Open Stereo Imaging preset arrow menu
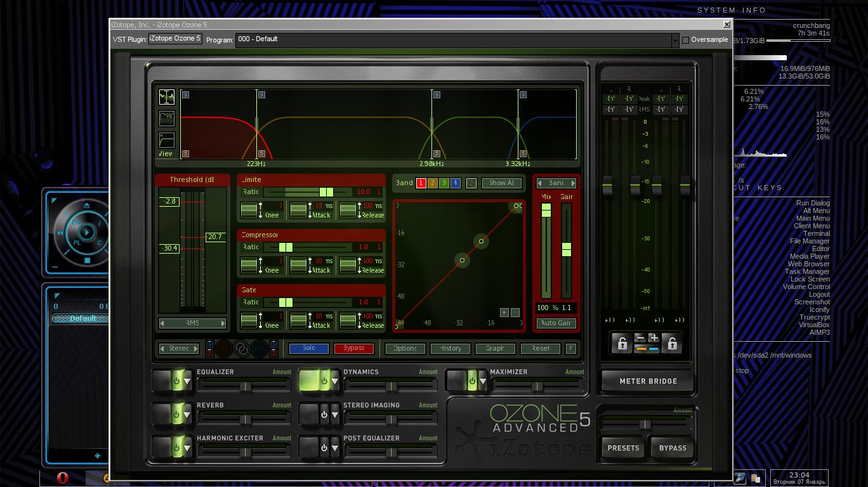This screenshot has width=868, height=487. pyautogui.click(x=334, y=414)
